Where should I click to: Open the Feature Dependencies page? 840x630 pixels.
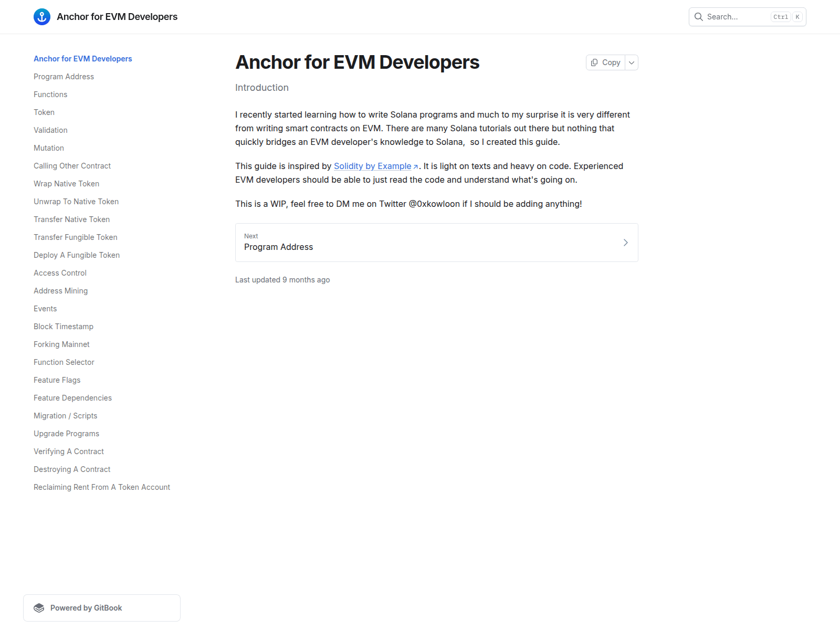[x=73, y=398]
